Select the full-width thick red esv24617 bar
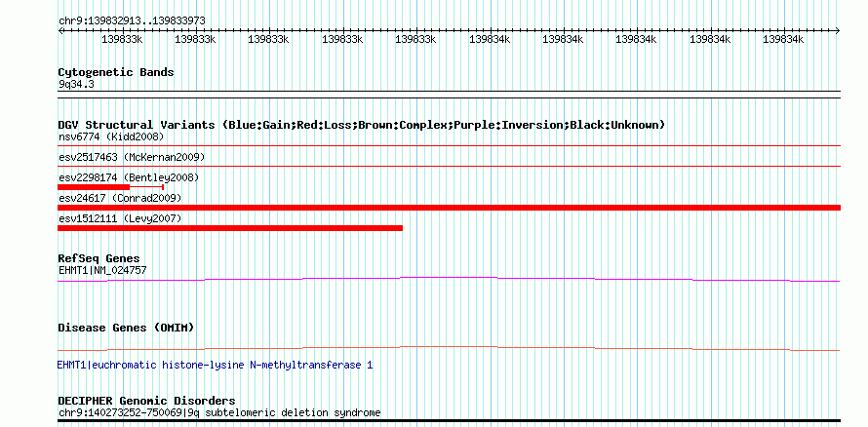 pyautogui.click(x=449, y=208)
